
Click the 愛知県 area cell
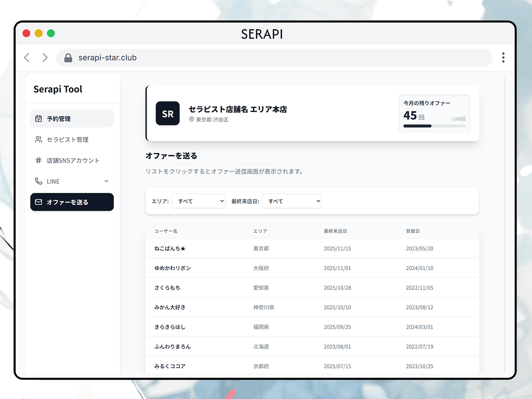point(261,288)
